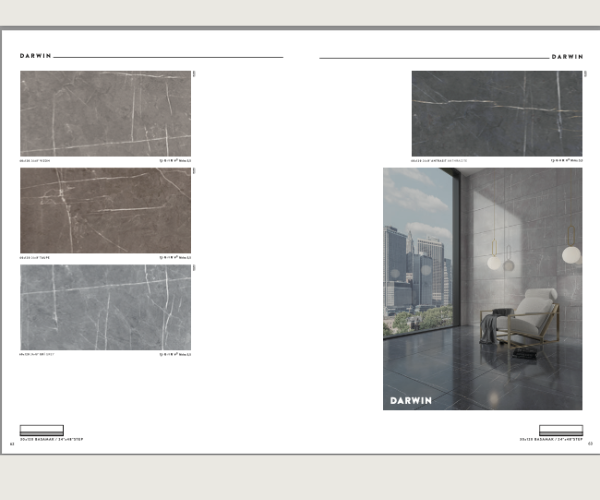Select the light blue-grey marble tile sample
600x500 pixels.
tap(105, 307)
